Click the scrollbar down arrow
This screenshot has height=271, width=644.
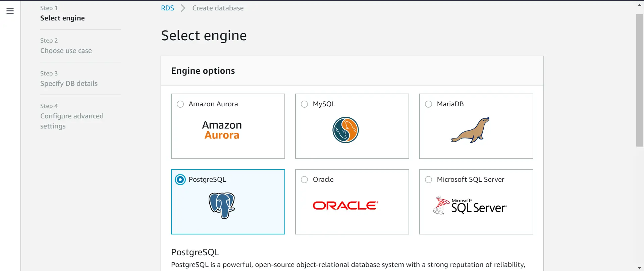point(640,268)
